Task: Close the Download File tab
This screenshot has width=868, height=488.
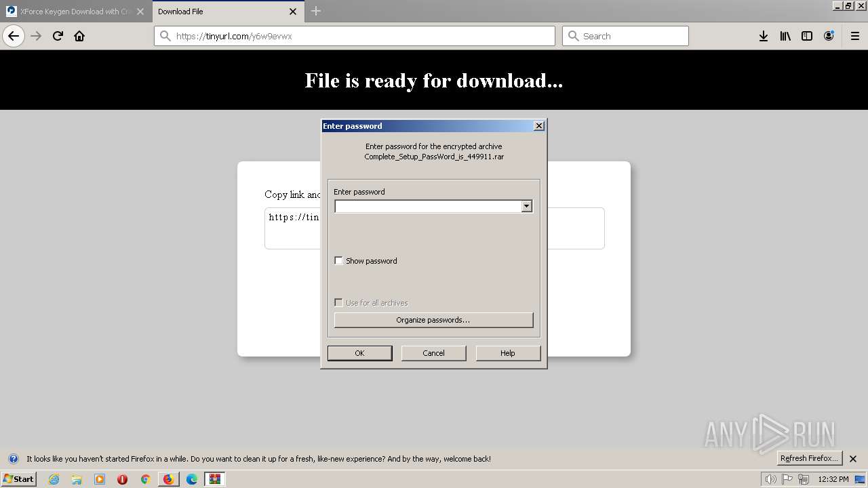Action: click(293, 11)
